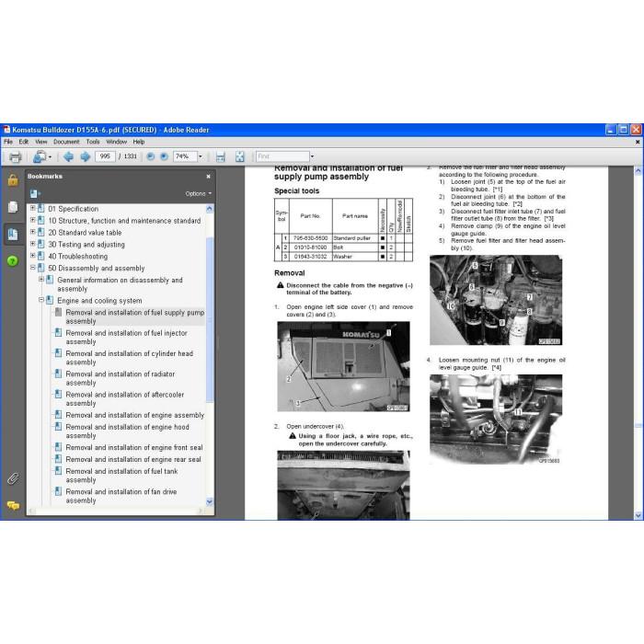Open the Comments speech bubble icon
Screen dimensions: 644x644
(13, 506)
